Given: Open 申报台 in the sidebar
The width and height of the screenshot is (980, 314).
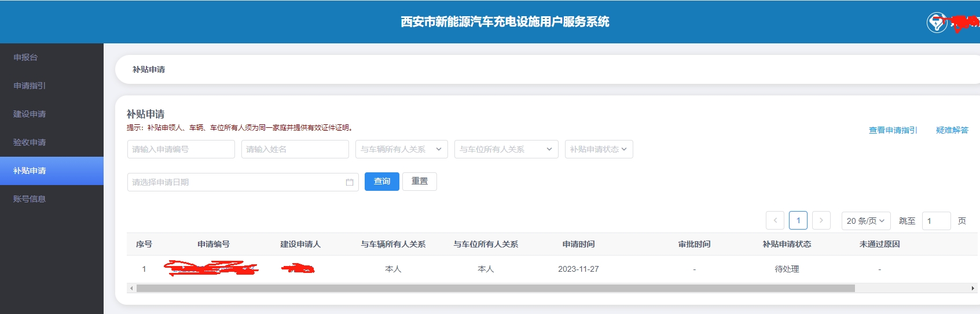Looking at the screenshot, I should 25,57.
